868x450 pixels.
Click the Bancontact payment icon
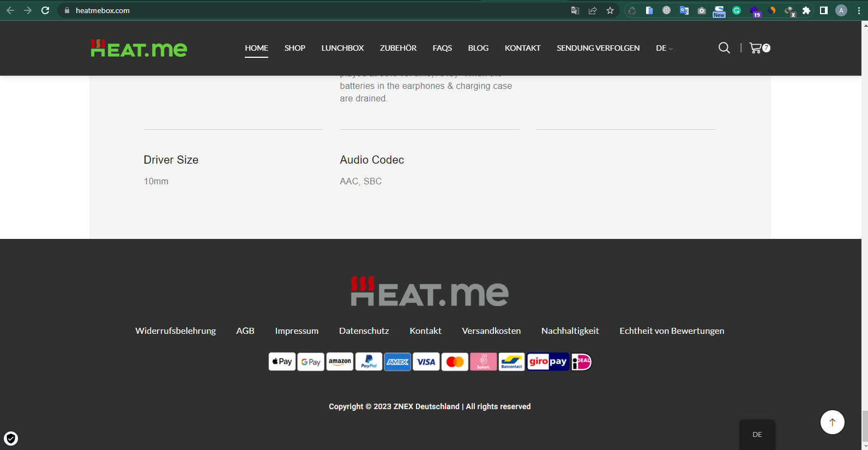pos(512,362)
